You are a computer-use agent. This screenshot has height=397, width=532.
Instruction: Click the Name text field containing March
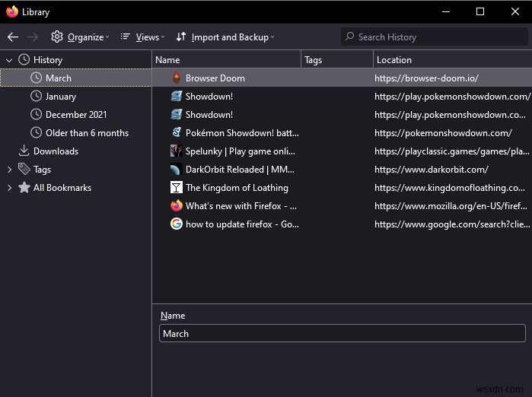click(342, 333)
